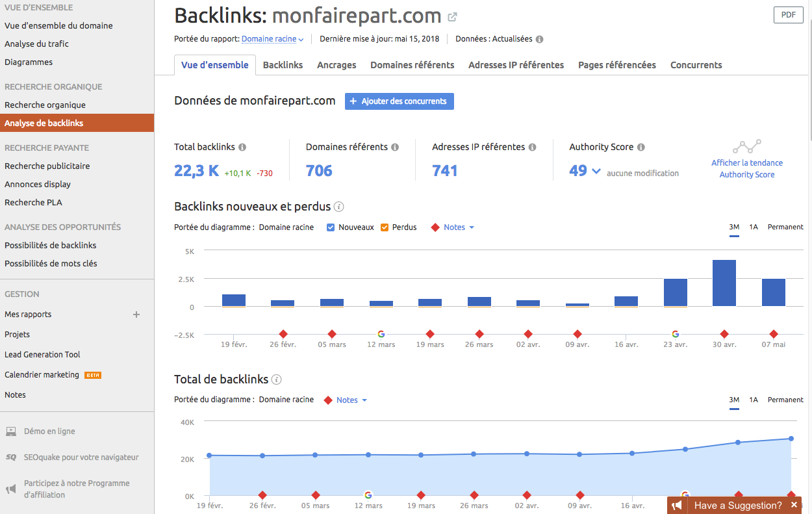Click the Démo en ligne presentation icon
This screenshot has height=514, width=812.
[x=11, y=431]
